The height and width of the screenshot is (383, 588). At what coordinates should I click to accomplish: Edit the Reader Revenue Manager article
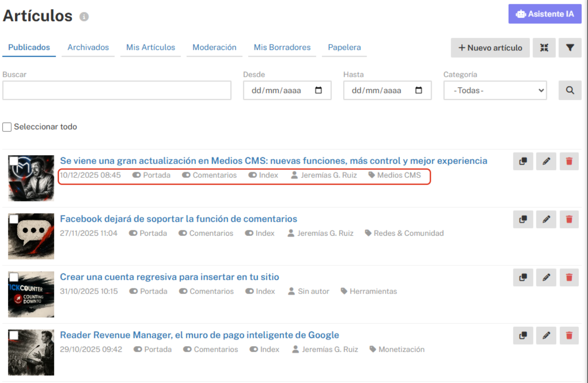546,336
